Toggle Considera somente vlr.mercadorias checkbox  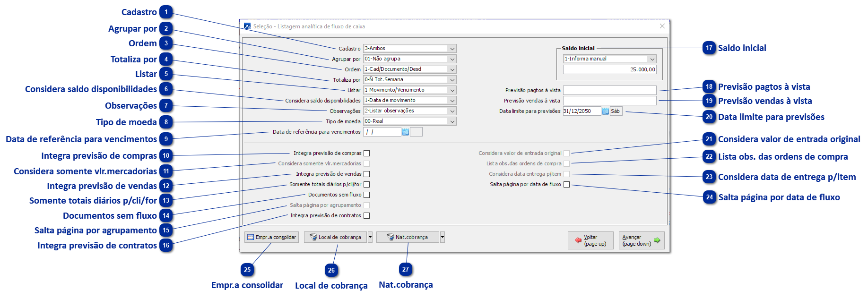pos(367,163)
